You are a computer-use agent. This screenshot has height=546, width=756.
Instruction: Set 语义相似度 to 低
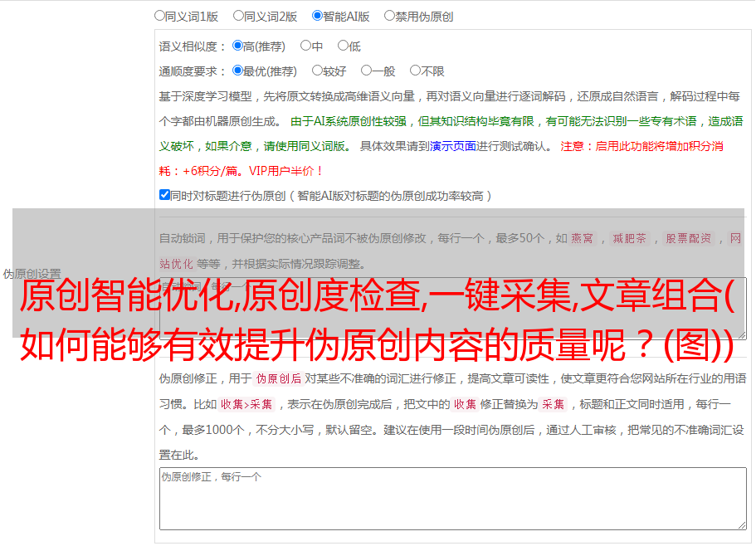[343, 46]
